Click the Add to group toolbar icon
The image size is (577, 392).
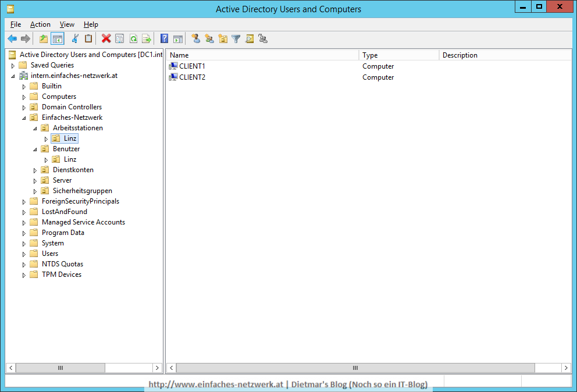point(263,38)
